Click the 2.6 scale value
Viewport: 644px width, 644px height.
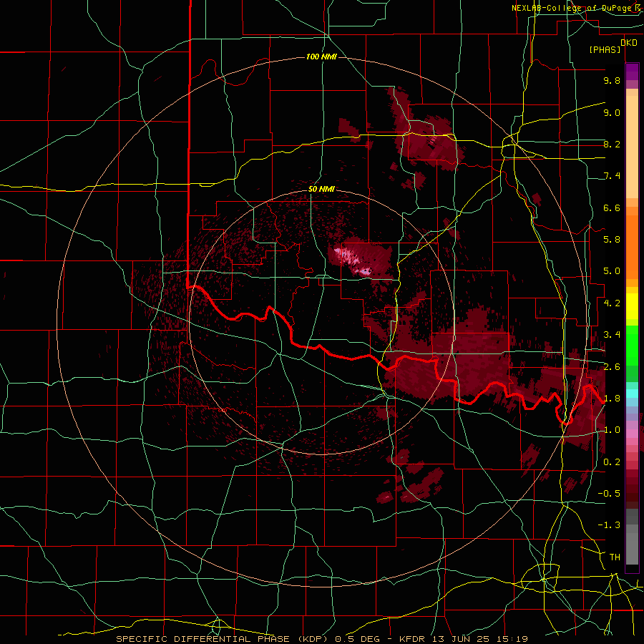[612, 367]
